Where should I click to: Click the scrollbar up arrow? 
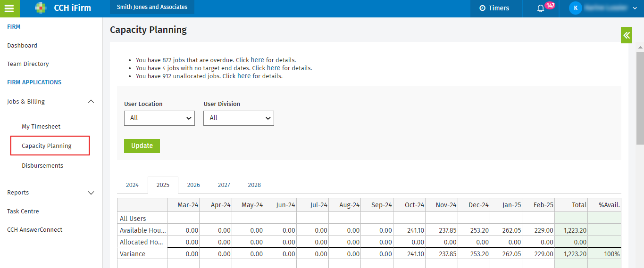640,47
